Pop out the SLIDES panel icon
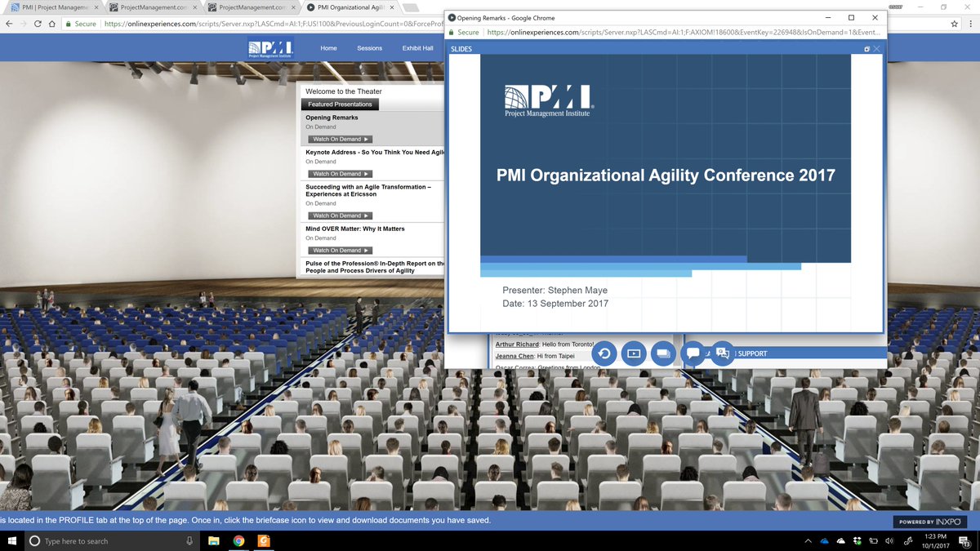 [x=867, y=49]
